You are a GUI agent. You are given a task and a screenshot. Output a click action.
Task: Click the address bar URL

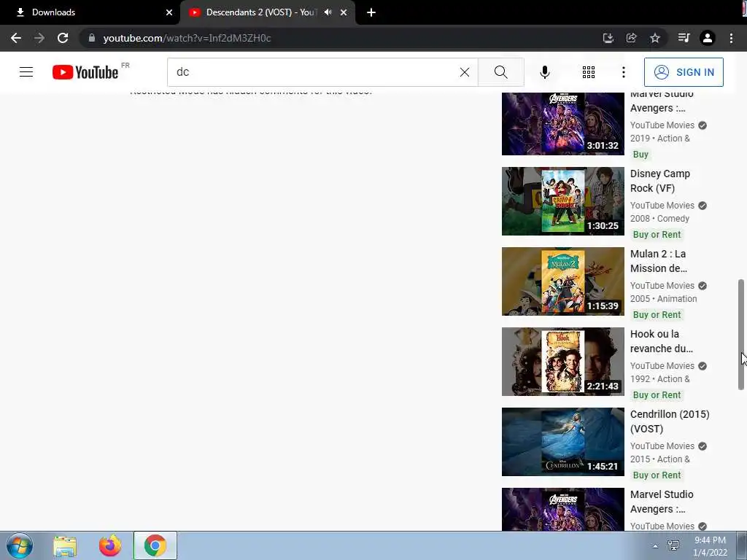click(x=187, y=38)
